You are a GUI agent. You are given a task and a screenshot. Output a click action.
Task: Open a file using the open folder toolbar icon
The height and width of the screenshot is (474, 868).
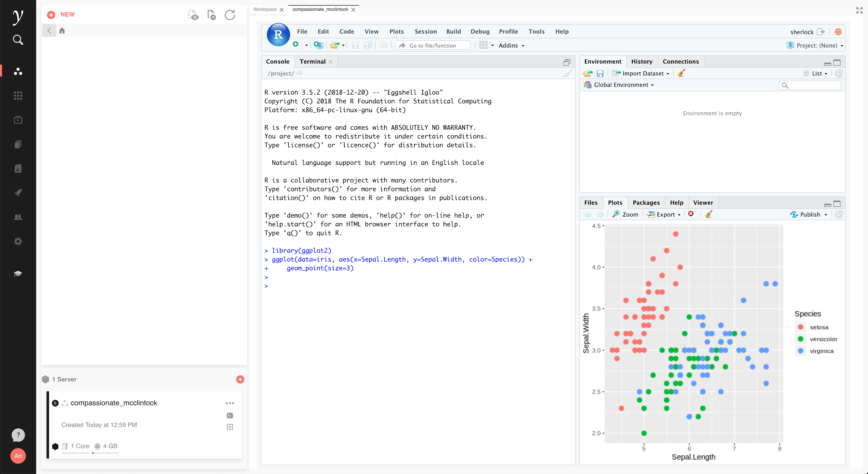(x=335, y=45)
